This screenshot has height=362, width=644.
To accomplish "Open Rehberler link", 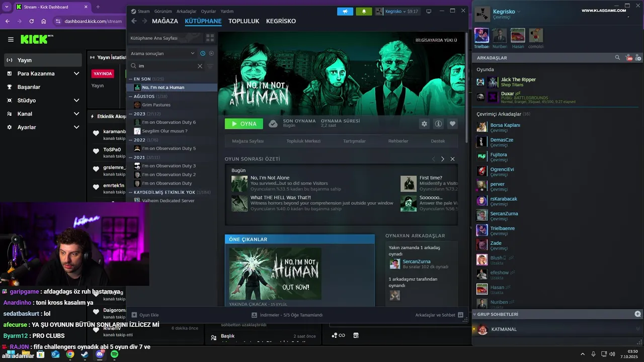I will pyautogui.click(x=398, y=141).
